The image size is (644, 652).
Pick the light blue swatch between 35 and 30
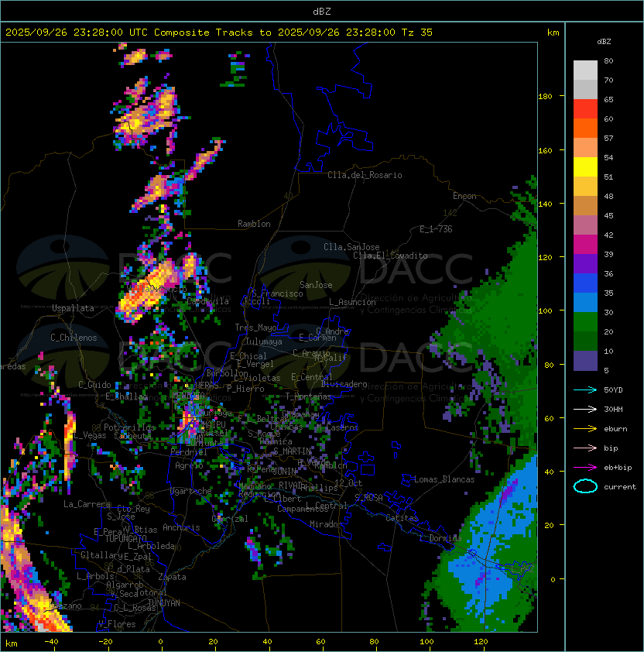585,303
